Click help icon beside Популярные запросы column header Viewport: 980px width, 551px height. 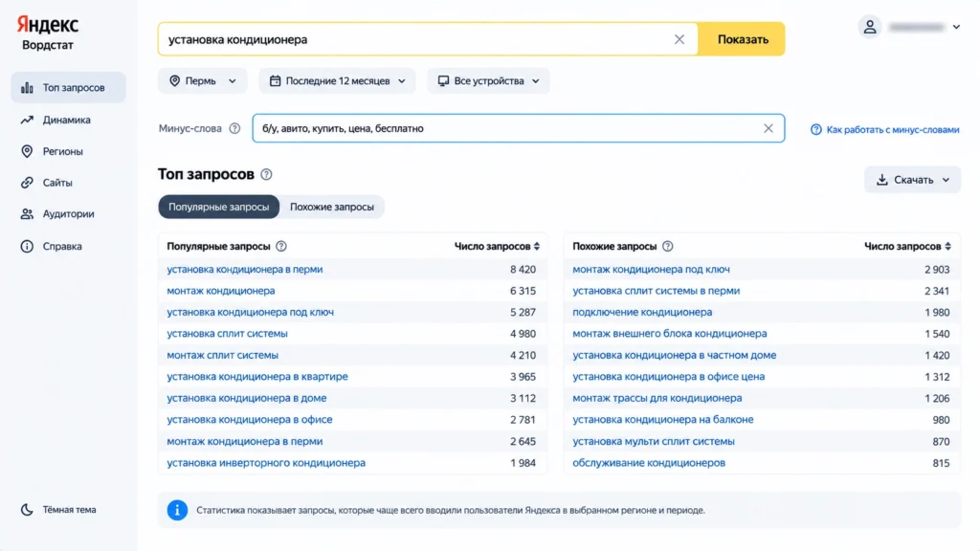pos(281,246)
